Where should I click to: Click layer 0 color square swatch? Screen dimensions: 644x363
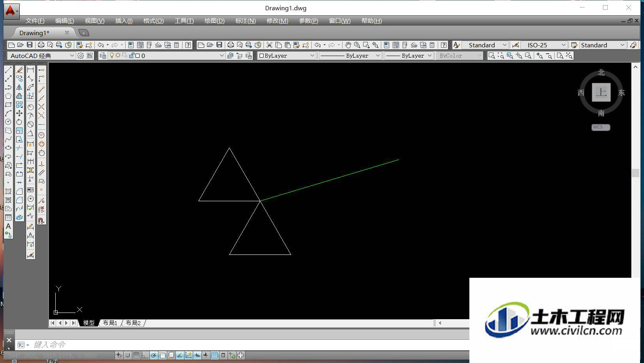click(x=137, y=56)
